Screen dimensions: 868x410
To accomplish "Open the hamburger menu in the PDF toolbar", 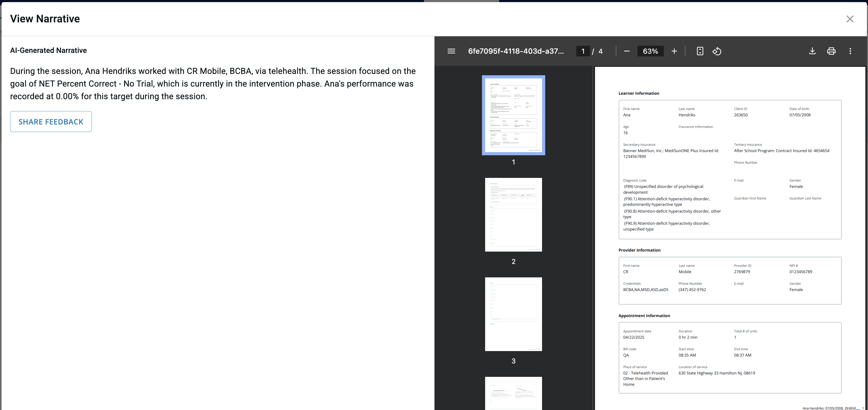I will click(451, 51).
